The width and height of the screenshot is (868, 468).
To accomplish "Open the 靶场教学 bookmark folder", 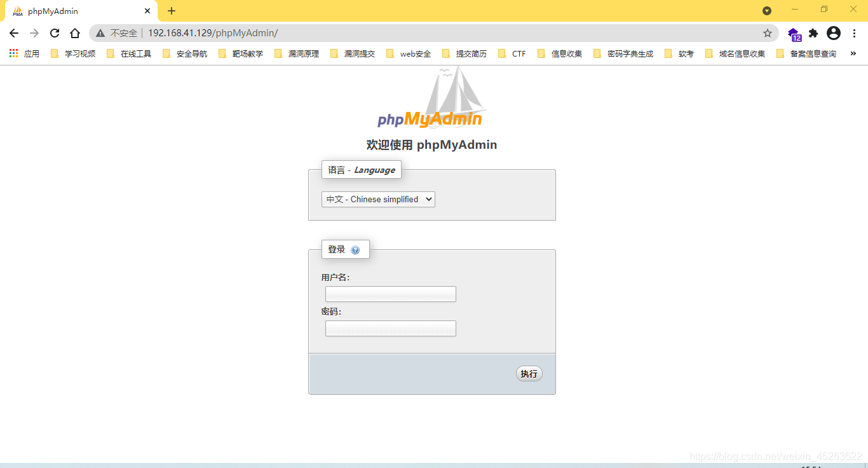I will tap(241, 54).
